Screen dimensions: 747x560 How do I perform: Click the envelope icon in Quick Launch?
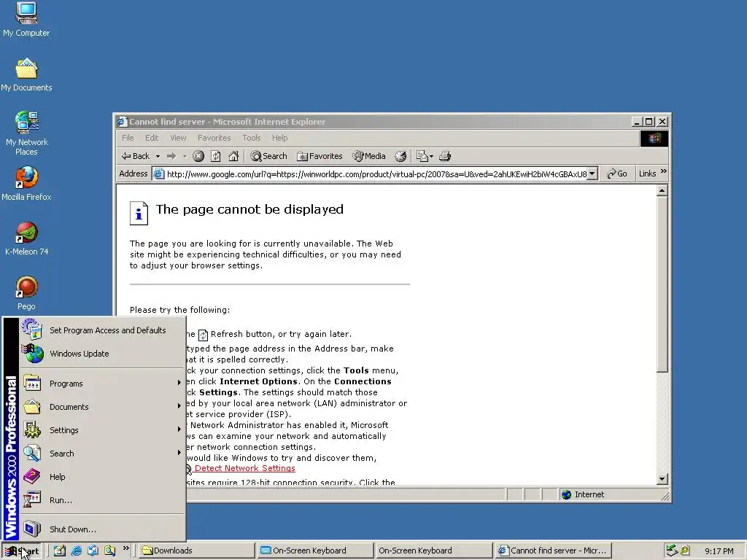click(x=93, y=551)
